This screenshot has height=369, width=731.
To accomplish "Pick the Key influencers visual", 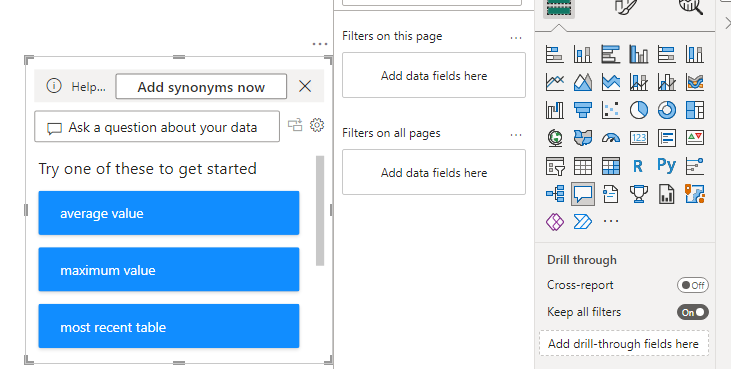I will (x=695, y=166).
